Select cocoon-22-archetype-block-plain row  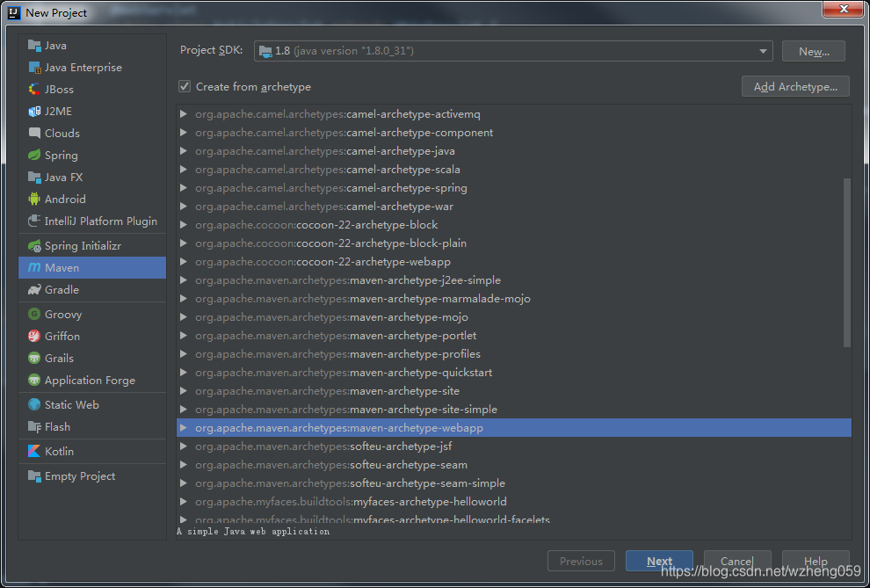coord(514,243)
